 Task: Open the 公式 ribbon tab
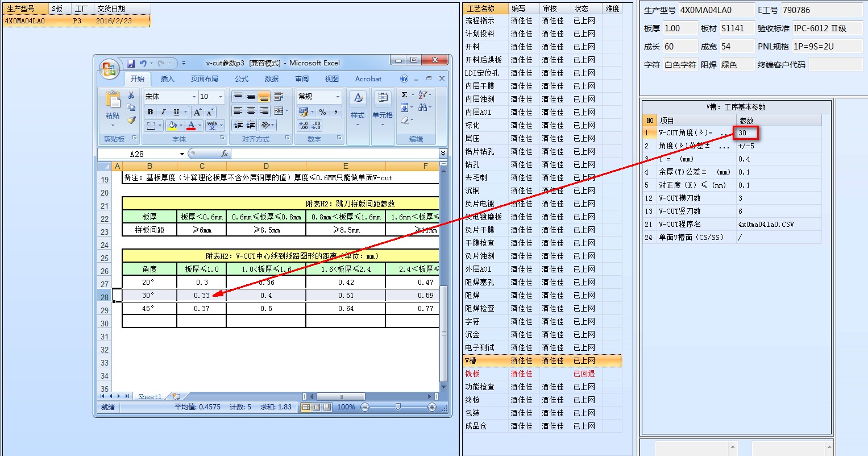click(242, 79)
